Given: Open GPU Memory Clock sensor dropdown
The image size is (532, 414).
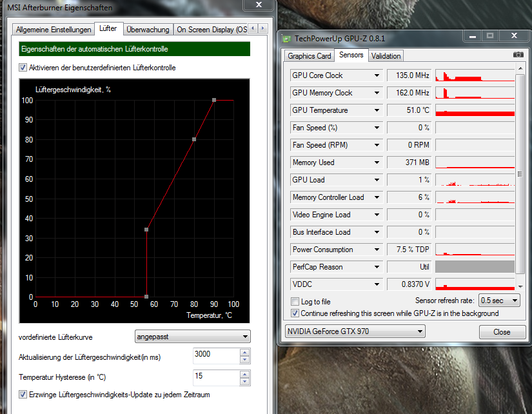Looking at the screenshot, I should (x=377, y=93).
